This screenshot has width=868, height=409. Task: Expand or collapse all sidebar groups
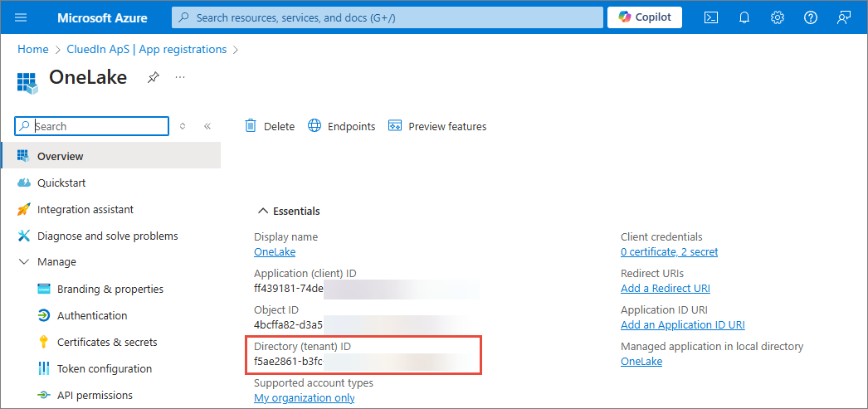[x=183, y=127]
